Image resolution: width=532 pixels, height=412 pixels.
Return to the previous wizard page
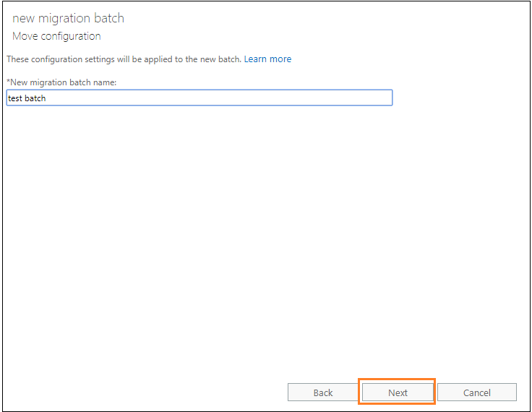pyautogui.click(x=322, y=392)
